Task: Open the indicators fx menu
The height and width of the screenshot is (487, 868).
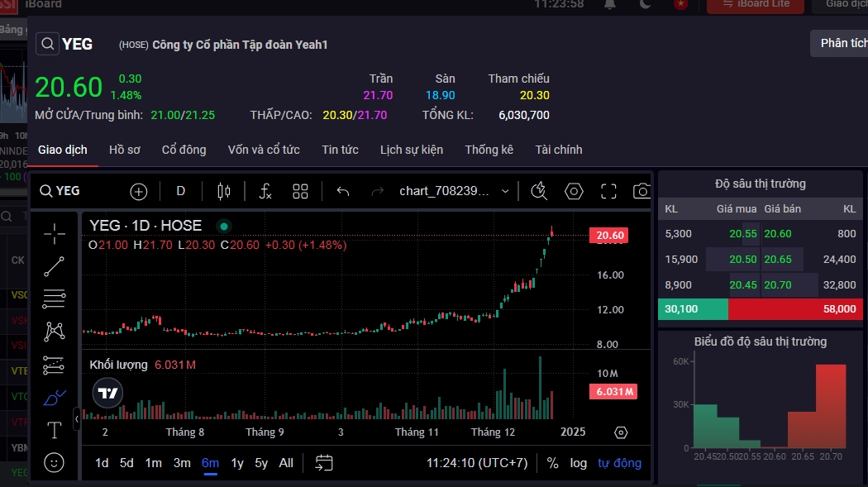Action: (265, 192)
